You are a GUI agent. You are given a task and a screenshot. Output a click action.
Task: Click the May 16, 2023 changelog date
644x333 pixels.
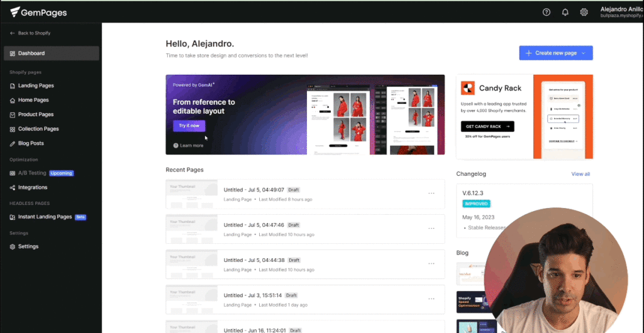(x=479, y=217)
